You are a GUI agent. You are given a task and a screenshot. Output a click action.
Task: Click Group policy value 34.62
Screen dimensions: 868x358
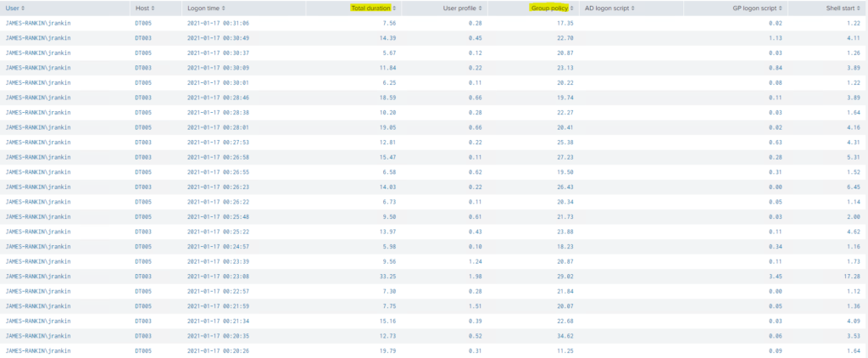click(565, 335)
